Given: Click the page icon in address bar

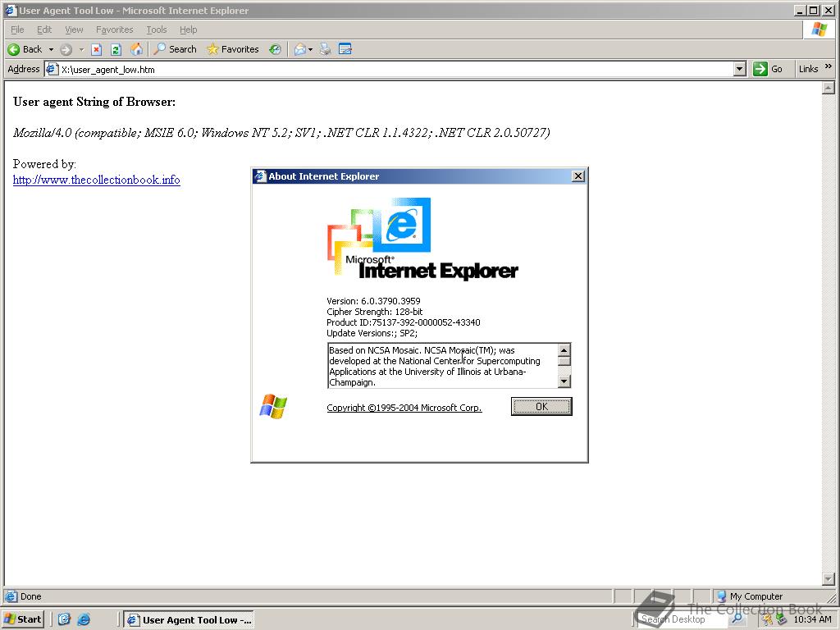Looking at the screenshot, I should 52,69.
